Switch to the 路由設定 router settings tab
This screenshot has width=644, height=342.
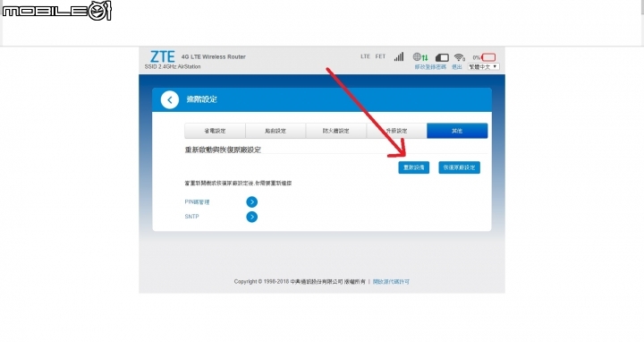275,131
